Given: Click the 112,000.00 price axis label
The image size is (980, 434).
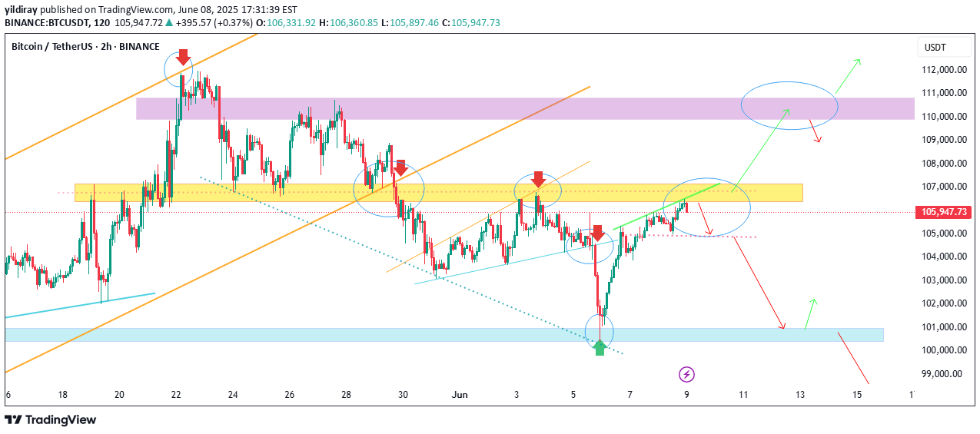Looking at the screenshot, I should (x=942, y=70).
